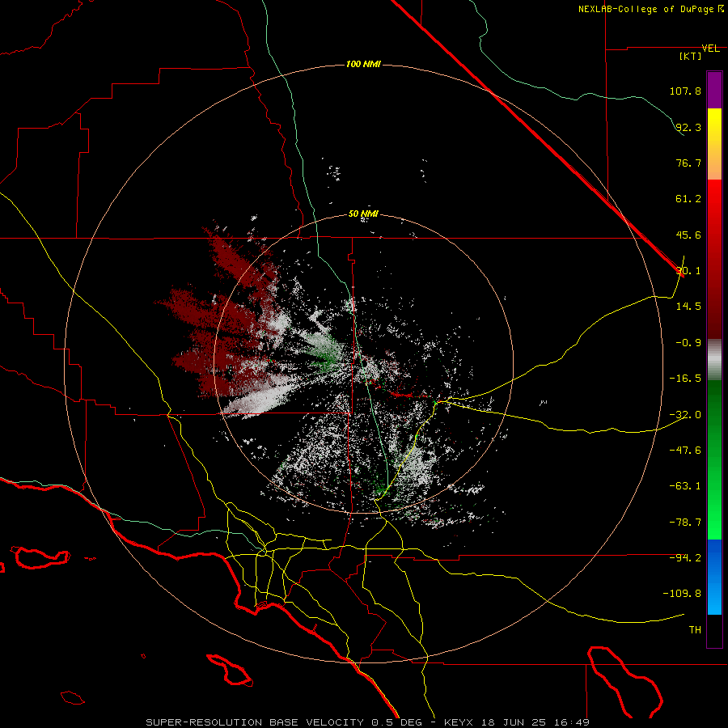The height and width of the screenshot is (728, 728).
Task: Select the -47.6 legend value
Action: tap(685, 451)
